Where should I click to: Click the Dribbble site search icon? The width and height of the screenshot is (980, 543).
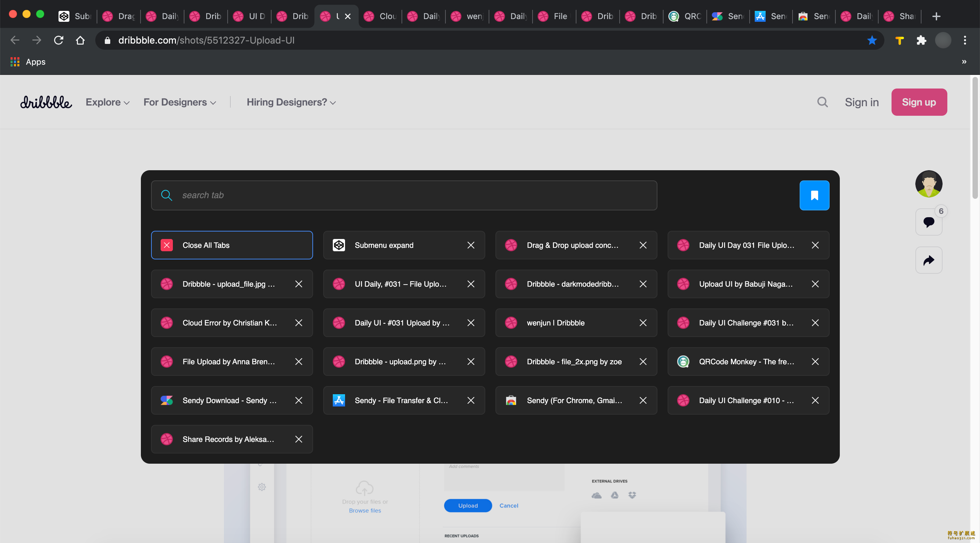(822, 102)
